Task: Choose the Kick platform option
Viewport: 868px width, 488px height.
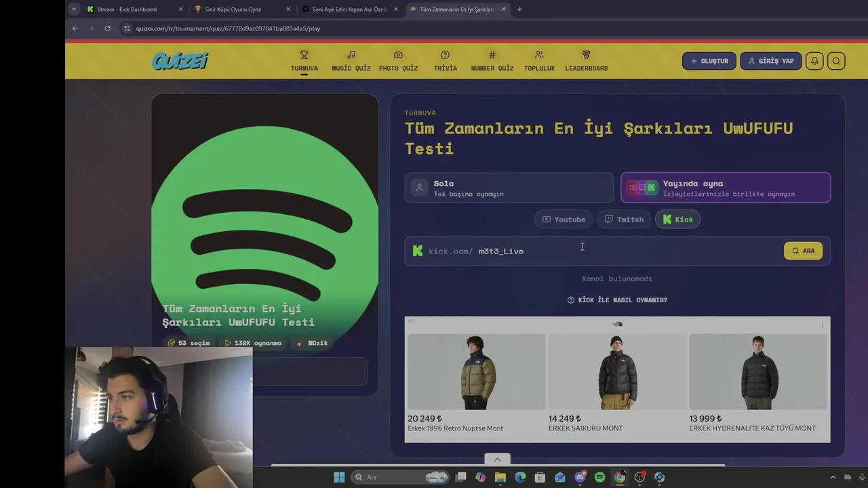Action: pos(677,219)
